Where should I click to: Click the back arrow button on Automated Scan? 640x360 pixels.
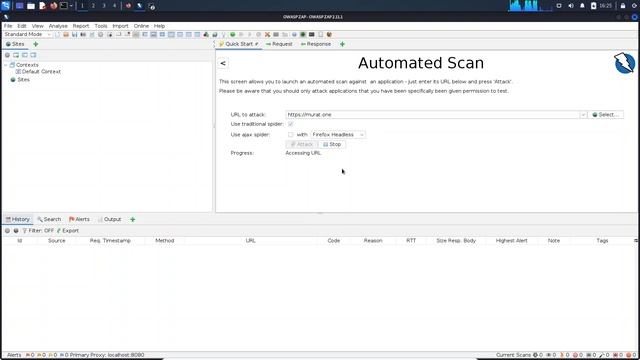click(x=223, y=63)
